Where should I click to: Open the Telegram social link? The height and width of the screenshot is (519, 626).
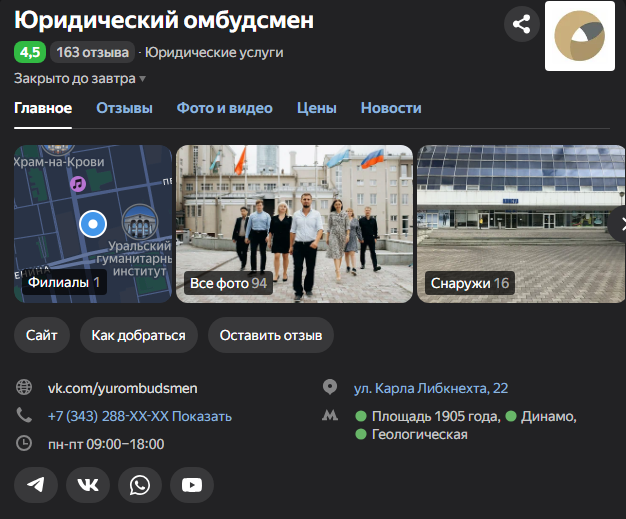36,485
